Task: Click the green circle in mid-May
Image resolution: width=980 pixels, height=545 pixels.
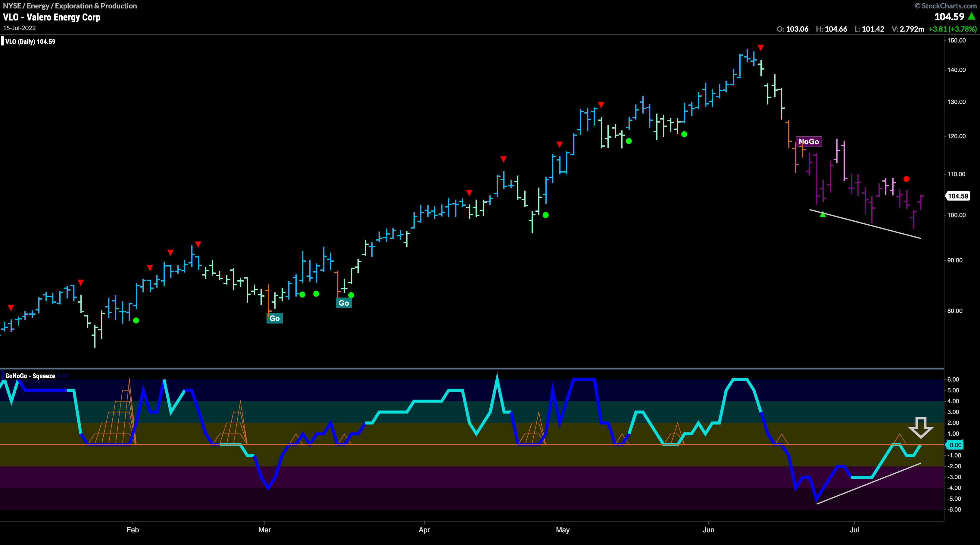Action: tap(629, 141)
